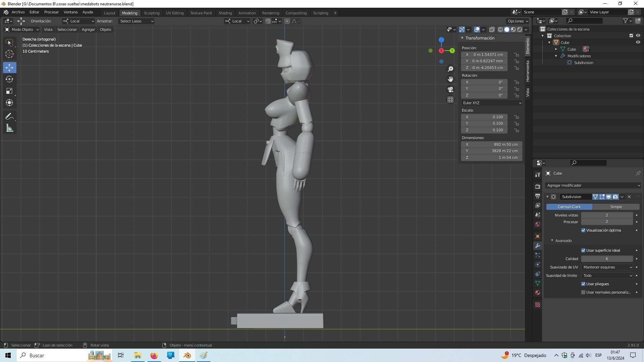Switch perspective/orthographic grid icon

click(450, 100)
